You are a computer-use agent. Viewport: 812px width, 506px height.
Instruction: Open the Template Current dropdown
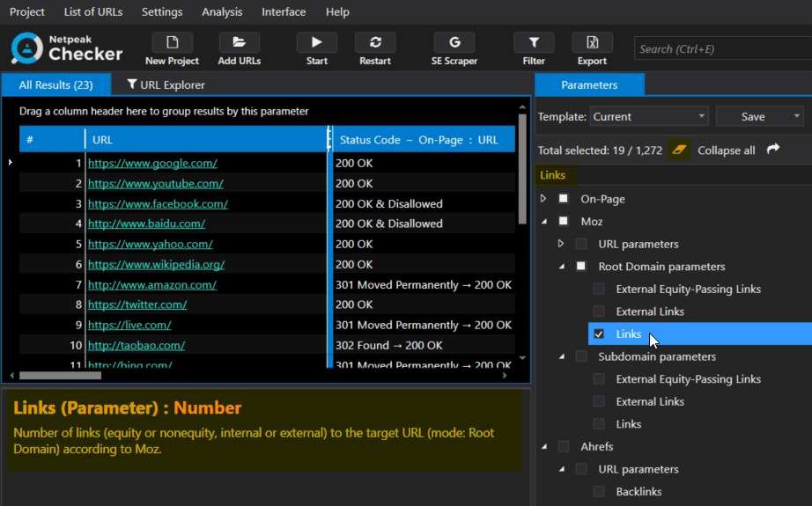click(649, 116)
